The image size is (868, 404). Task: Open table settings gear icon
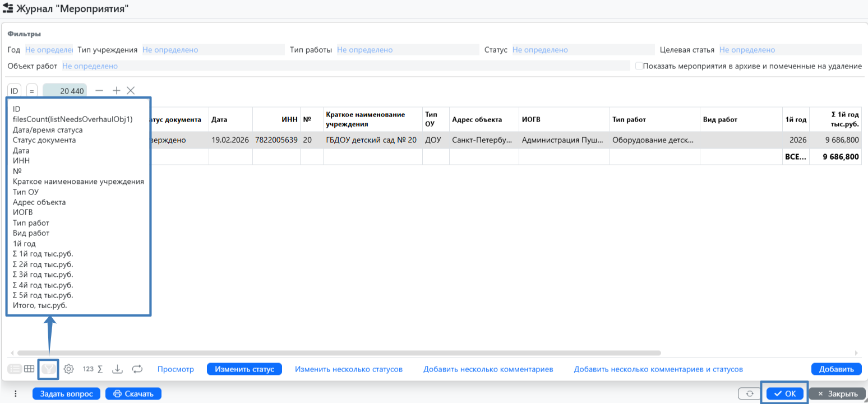[69, 369]
